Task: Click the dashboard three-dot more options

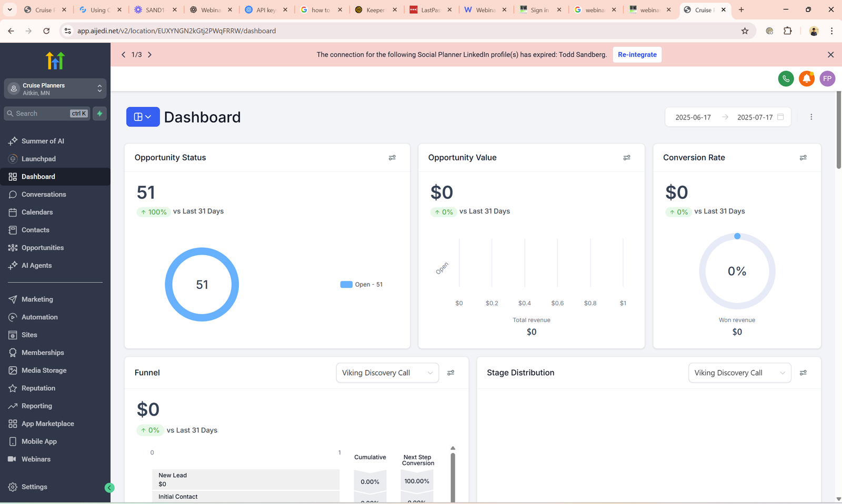Action: [811, 117]
